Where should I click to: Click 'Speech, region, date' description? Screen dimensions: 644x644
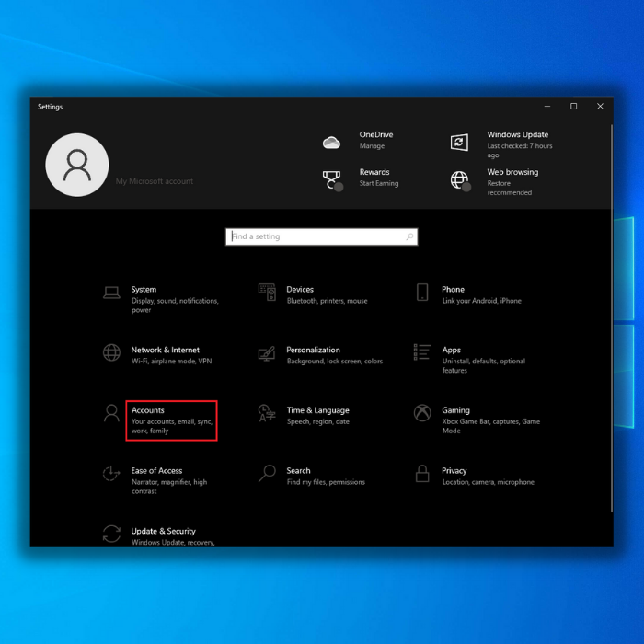pyautogui.click(x=318, y=421)
